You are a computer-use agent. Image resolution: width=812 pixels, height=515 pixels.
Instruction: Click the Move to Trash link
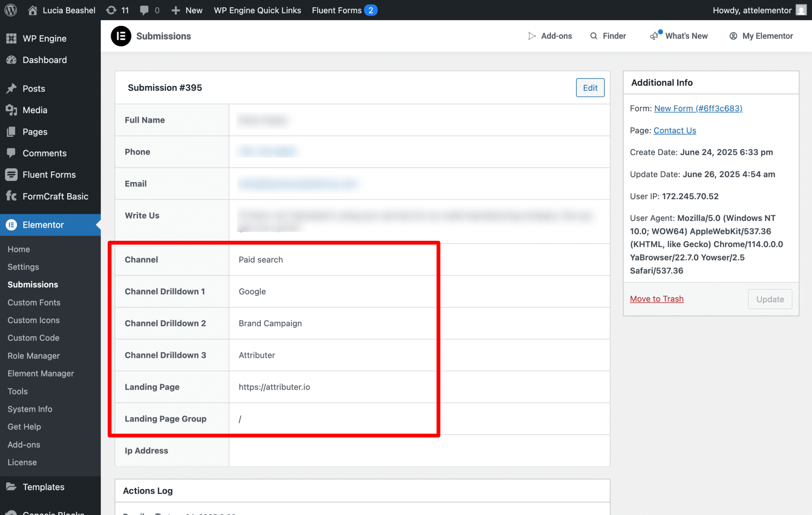tap(657, 299)
